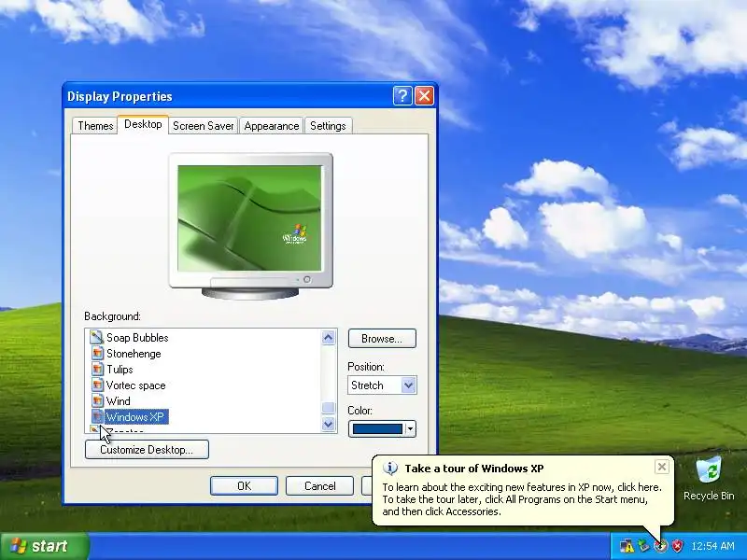
Task: Open the Recycle Bin desktop icon
Action: click(x=709, y=479)
